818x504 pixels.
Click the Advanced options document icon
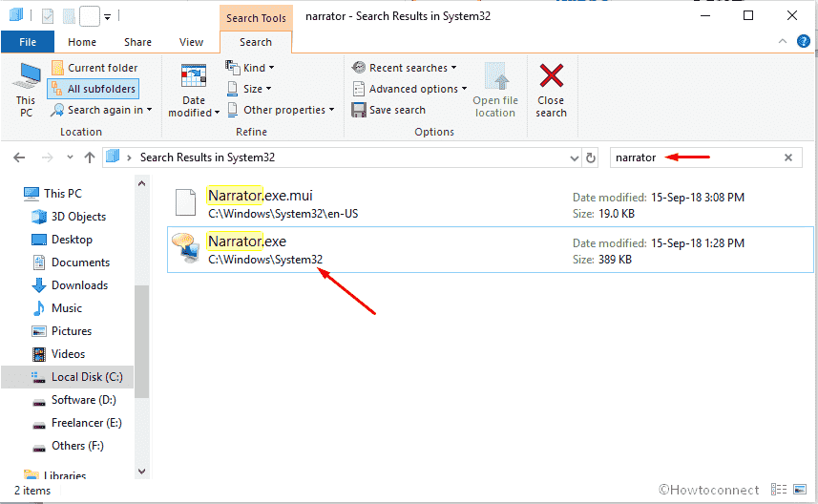(x=359, y=89)
